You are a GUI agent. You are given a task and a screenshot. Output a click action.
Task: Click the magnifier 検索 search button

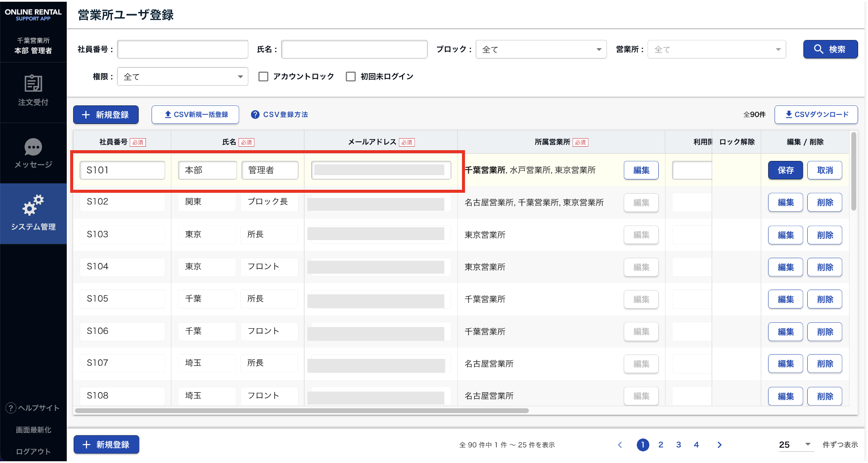coord(830,49)
